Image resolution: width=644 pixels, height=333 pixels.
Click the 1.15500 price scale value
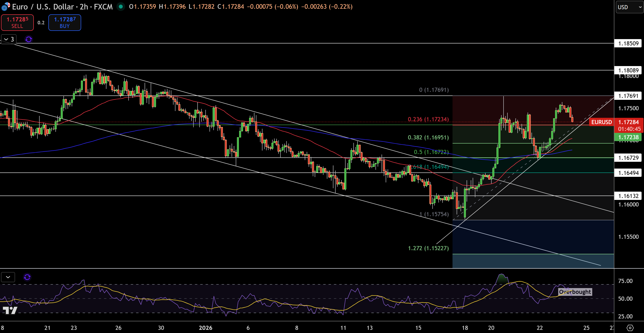(628, 237)
